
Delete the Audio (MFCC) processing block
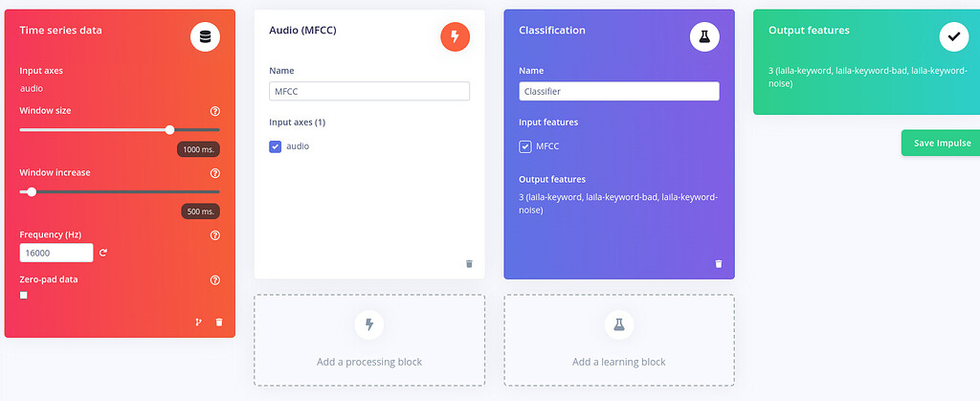tap(469, 264)
